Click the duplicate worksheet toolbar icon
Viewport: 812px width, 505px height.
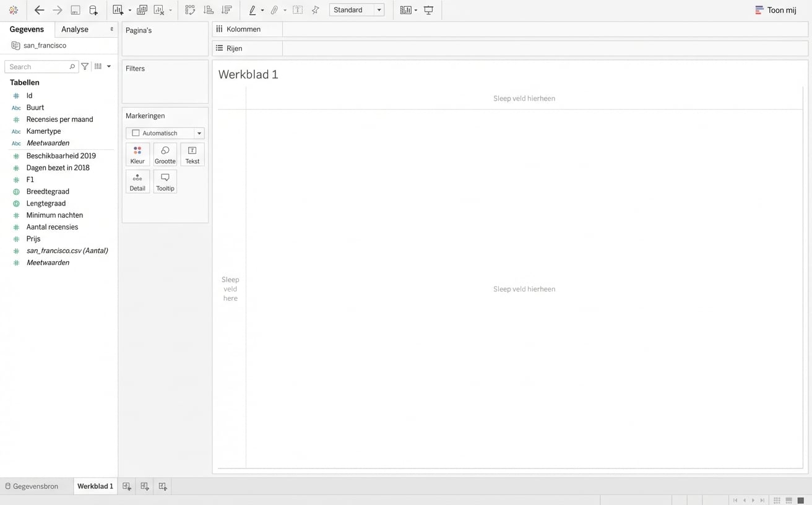pos(142,10)
